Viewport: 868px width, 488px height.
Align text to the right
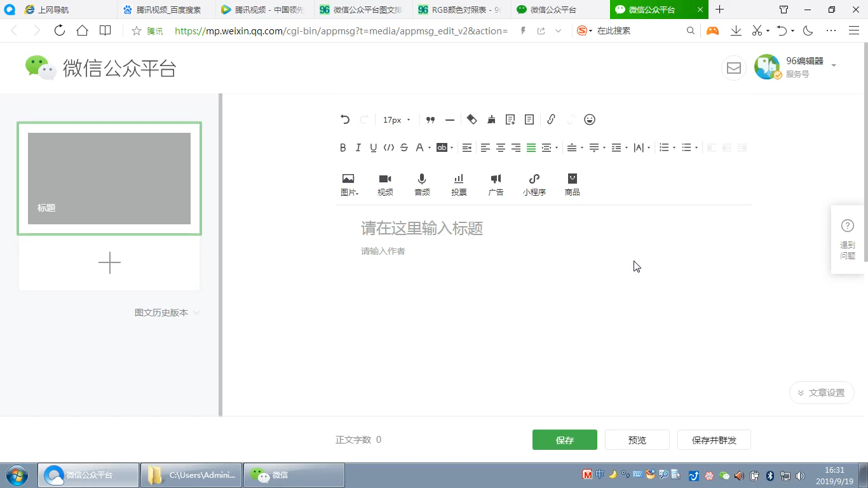[516, 147]
